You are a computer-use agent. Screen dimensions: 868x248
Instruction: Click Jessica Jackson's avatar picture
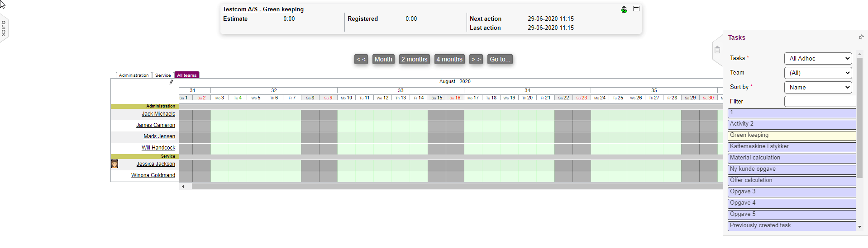pos(114,164)
